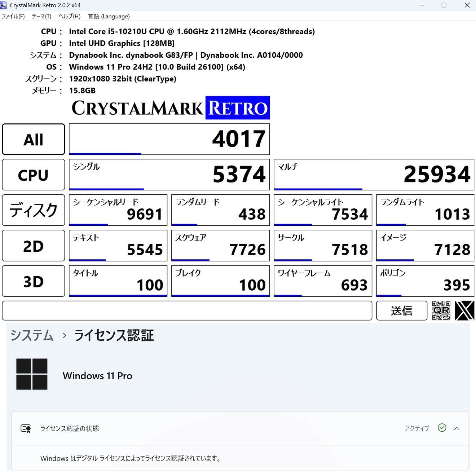The image size is (476, 476).
Task: Run the 2D benchmark button
Action: (34, 246)
